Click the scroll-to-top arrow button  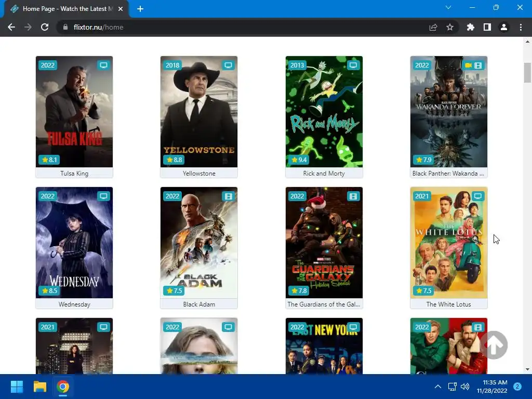coord(494,345)
